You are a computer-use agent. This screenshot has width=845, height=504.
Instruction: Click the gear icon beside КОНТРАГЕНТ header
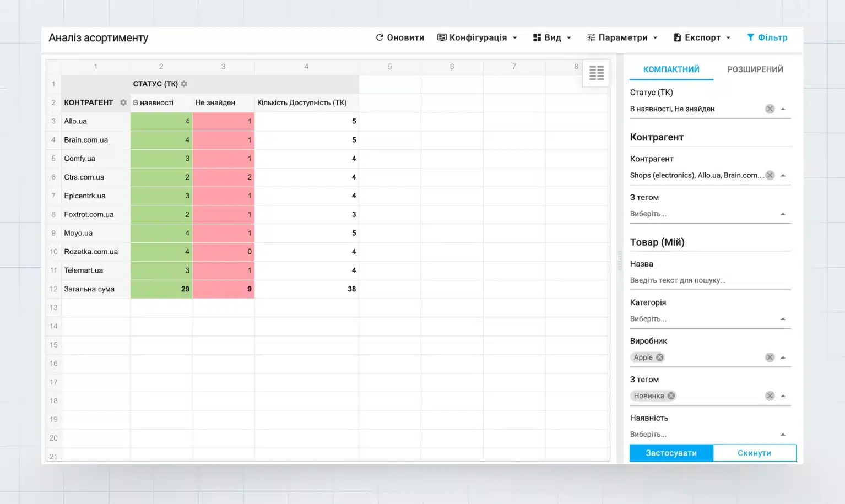tap(123, 103)
